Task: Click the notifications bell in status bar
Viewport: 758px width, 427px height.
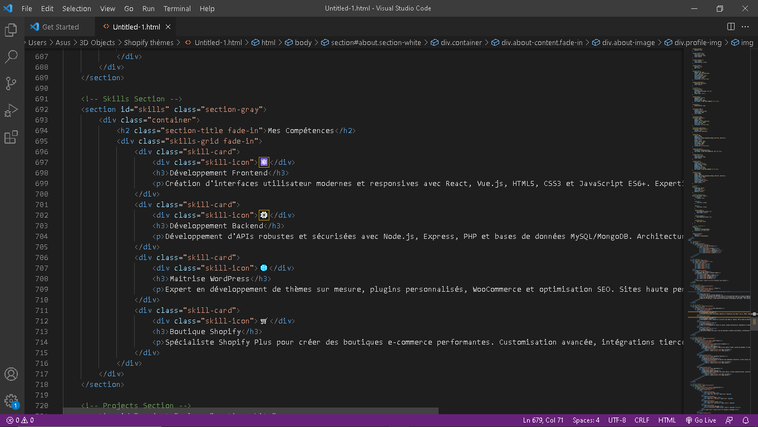Action: click(x=745, y=420)
